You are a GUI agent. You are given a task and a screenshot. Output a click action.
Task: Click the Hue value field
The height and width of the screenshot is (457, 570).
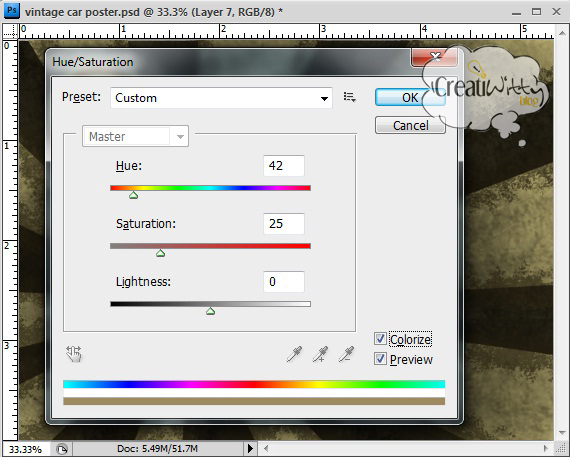click(x=284, y=166)
